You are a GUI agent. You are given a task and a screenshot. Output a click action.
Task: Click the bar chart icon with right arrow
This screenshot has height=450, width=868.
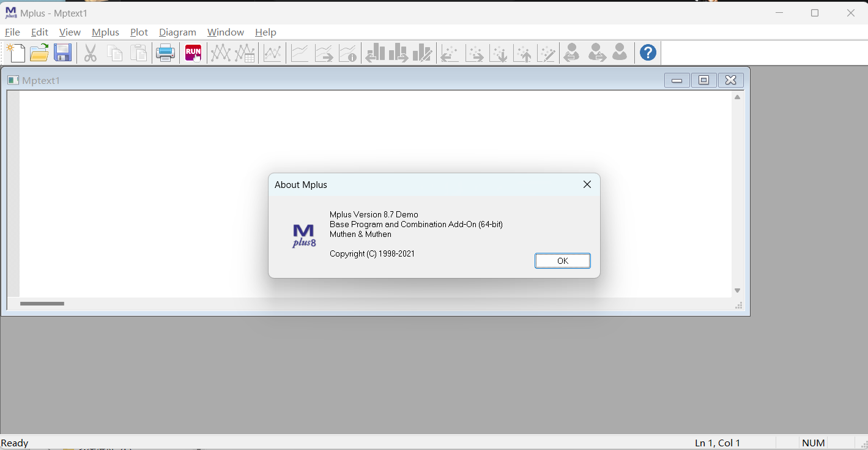[398, 53]
